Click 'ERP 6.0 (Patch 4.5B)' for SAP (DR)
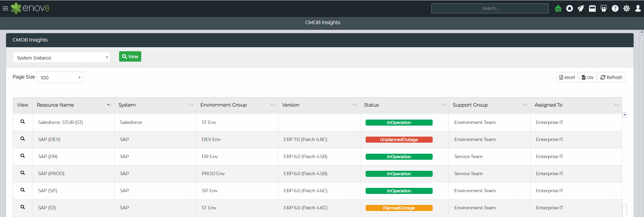 coord(306,156)
